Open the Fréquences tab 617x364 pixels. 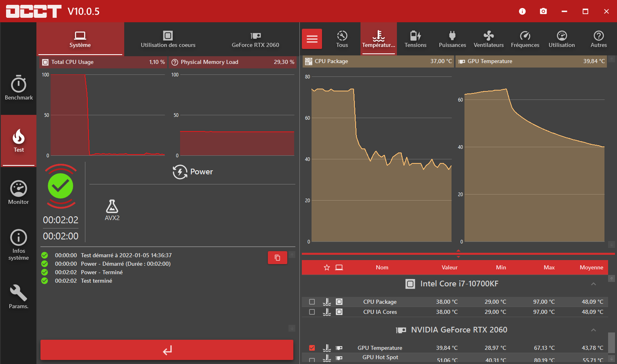click(x=525, y=39)
